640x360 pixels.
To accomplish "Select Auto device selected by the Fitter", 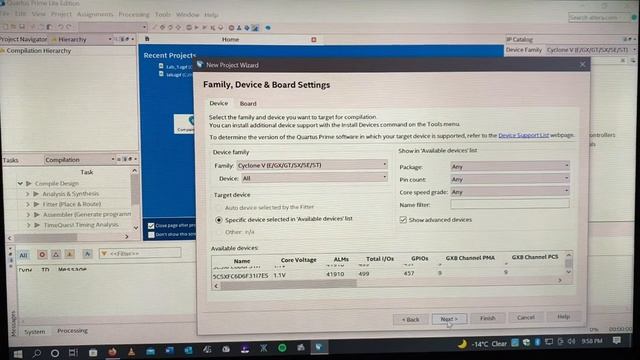I will point(219,207).
